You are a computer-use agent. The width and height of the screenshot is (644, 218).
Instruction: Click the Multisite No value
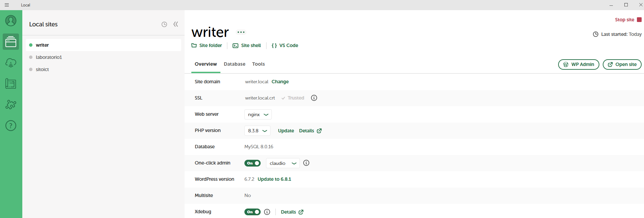(248, 195)
